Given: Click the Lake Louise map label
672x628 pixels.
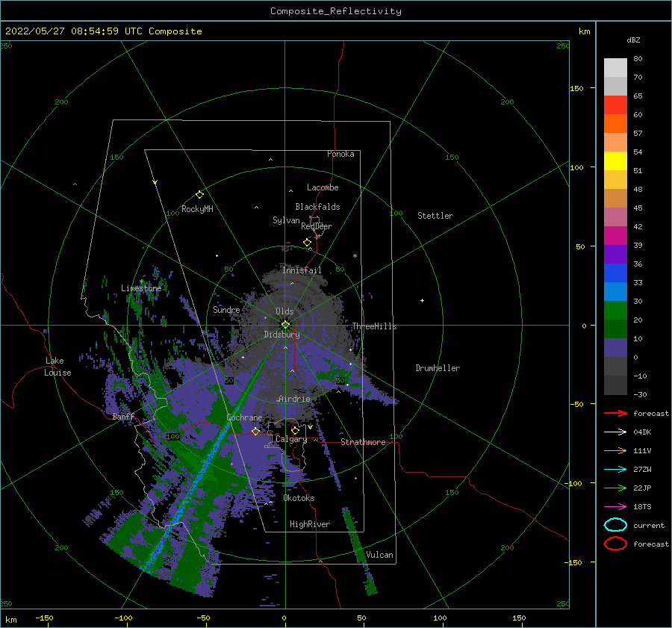Looking at the screenshot, I should pos(57,367).
